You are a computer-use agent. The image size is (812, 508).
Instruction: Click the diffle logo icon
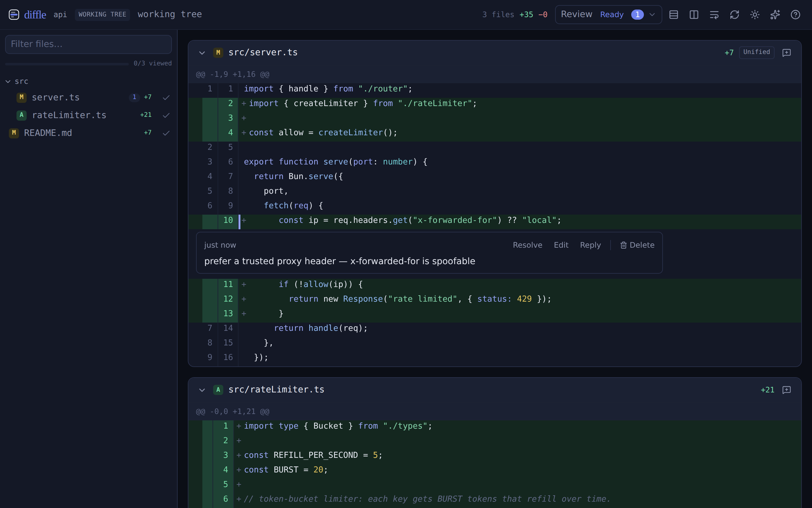click(x=14, y=15)
